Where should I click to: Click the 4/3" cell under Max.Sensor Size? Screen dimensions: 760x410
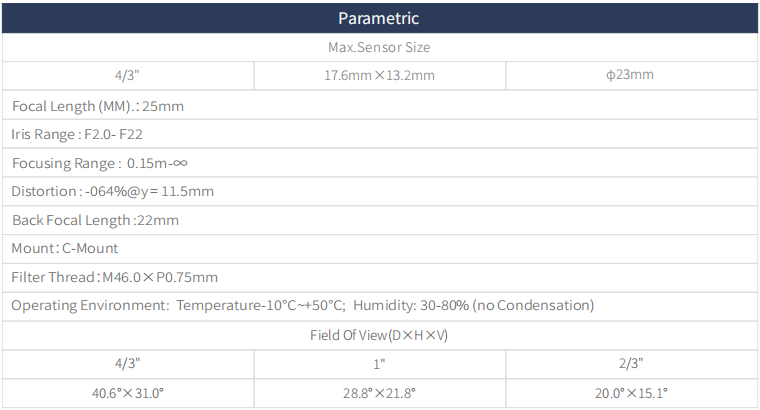[127, 75]
